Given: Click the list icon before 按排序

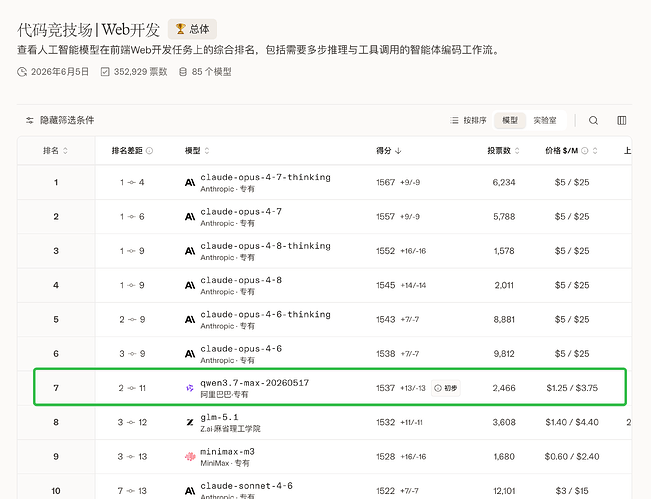Looking at the screenshot, I should click(454, 120).
